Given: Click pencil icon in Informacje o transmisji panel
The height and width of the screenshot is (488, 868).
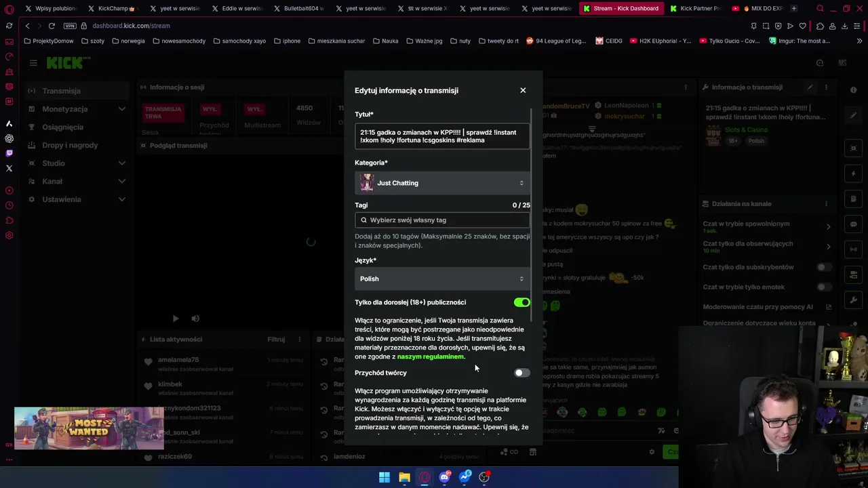Looking at the screenshot, I should (810, 87).
